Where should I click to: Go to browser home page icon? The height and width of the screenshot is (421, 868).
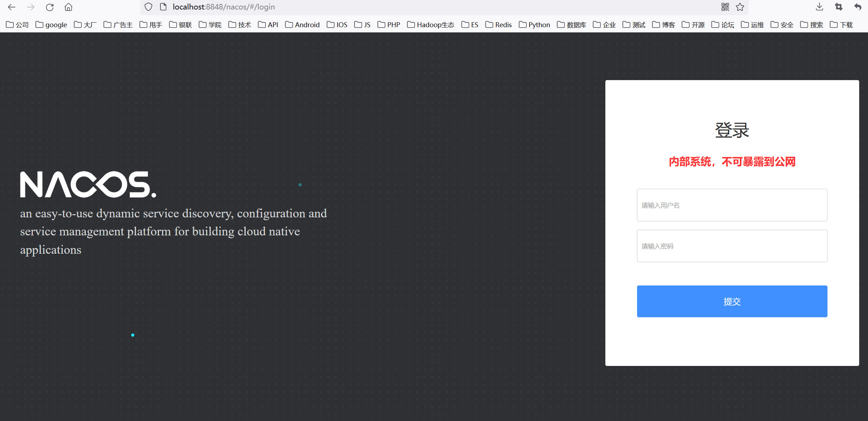coord(68,7)
